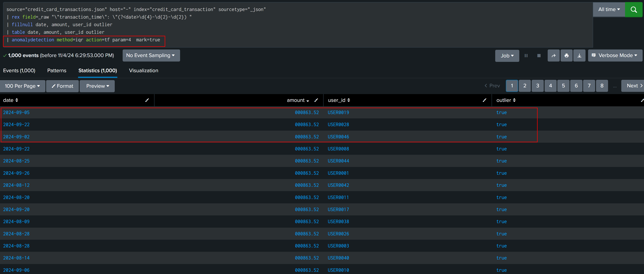Open Verbose Mode dropdown
644x274 pixels.
[615, 55]
